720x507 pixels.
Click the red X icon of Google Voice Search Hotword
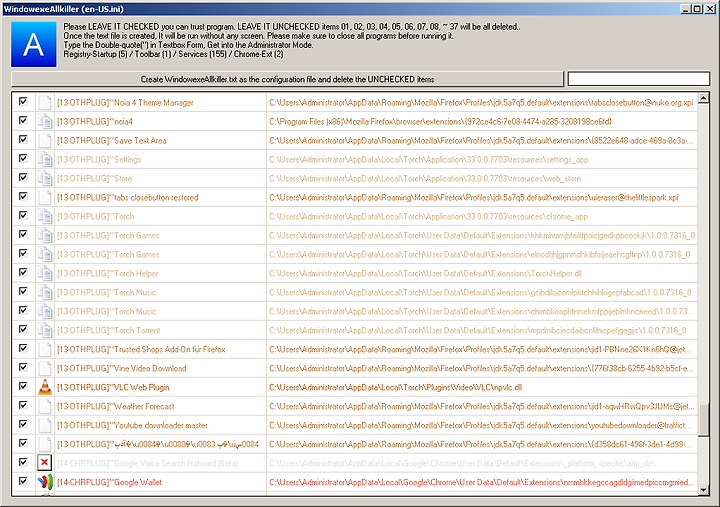pos(45,462)
